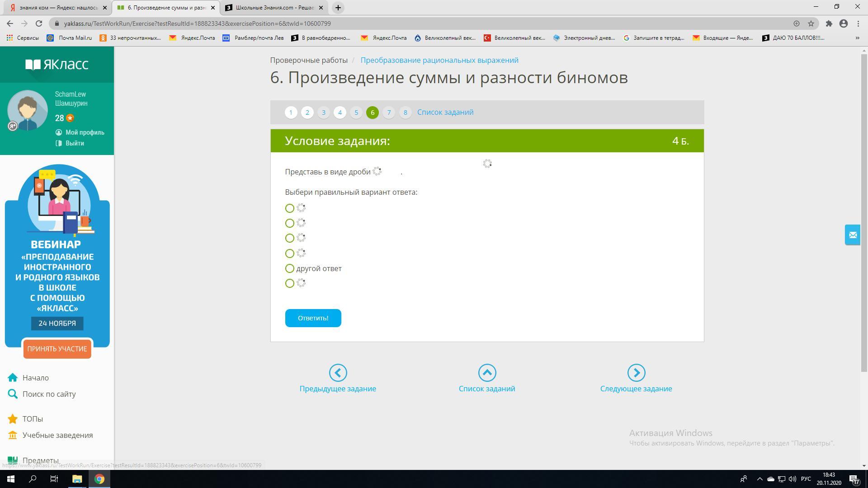Click the task list up-arrow icon
Viewport: 868px width, 488px height.
click(487, 373)
